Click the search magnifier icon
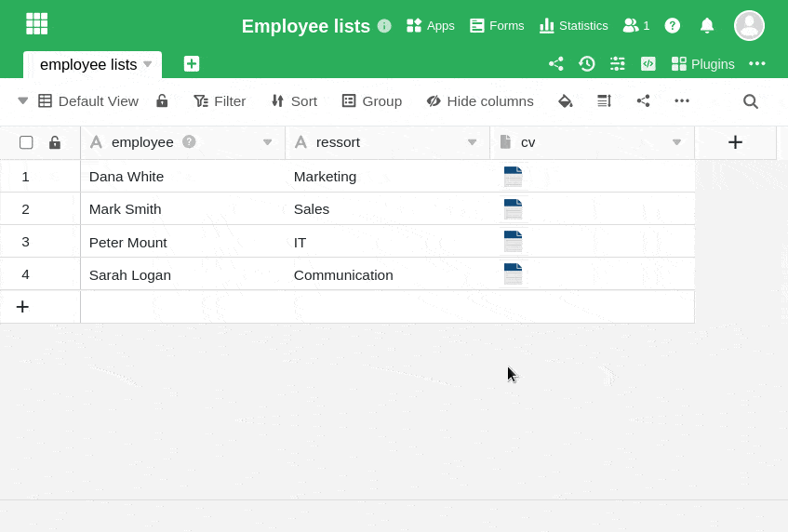Screen dimensions: 788x532 750,101
